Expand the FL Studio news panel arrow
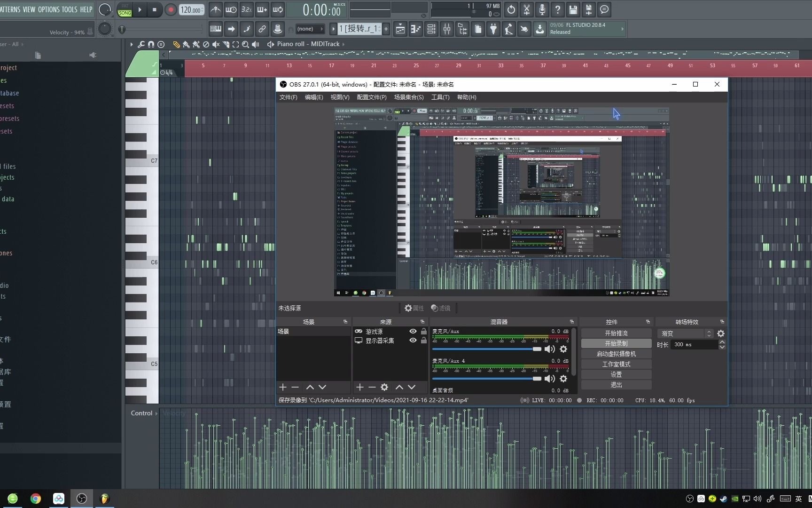Image resolution: width=812 pixels, height=508 pixels. 623,29
